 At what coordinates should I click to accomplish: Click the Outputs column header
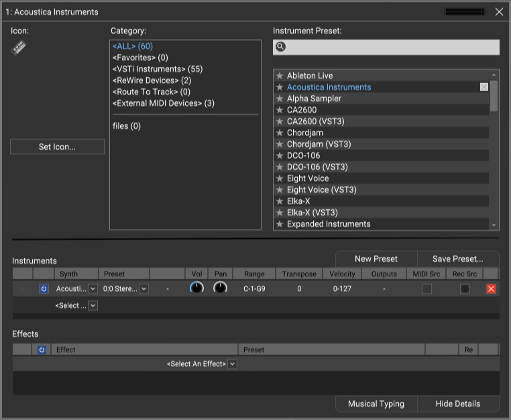384,274
